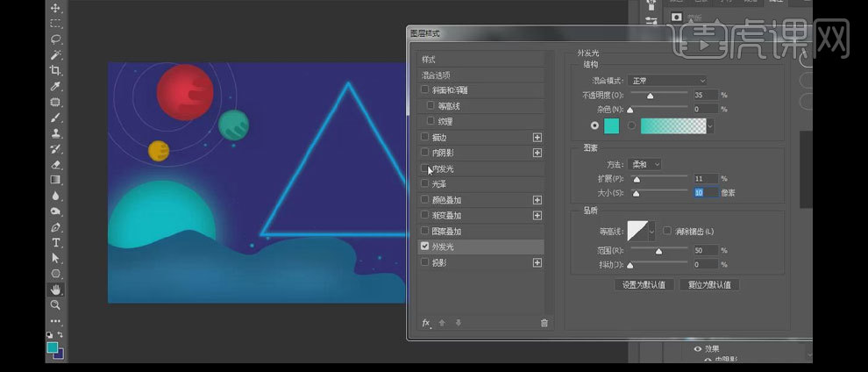Add another 描边 effect with plus icon

click(x=537, y=137)
